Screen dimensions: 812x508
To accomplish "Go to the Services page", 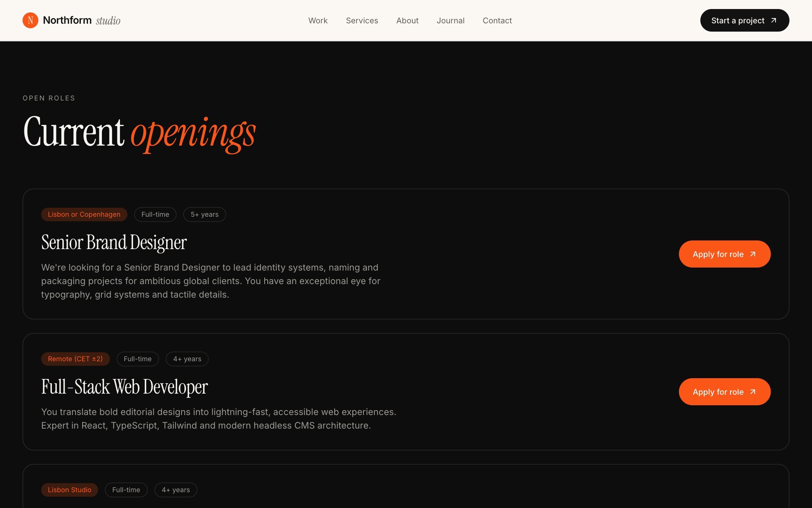I will [362, 21].
